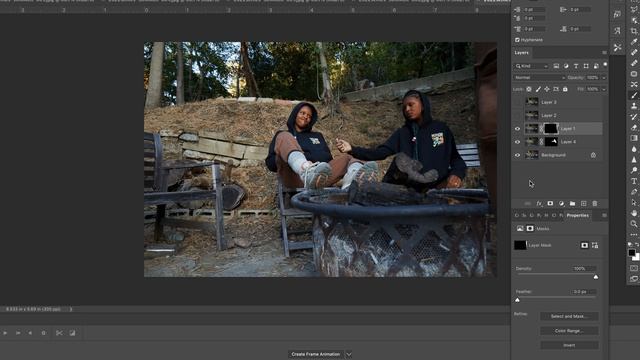Add pixel mask button in Properties panel
640x360 pixels.
(584, 245)
